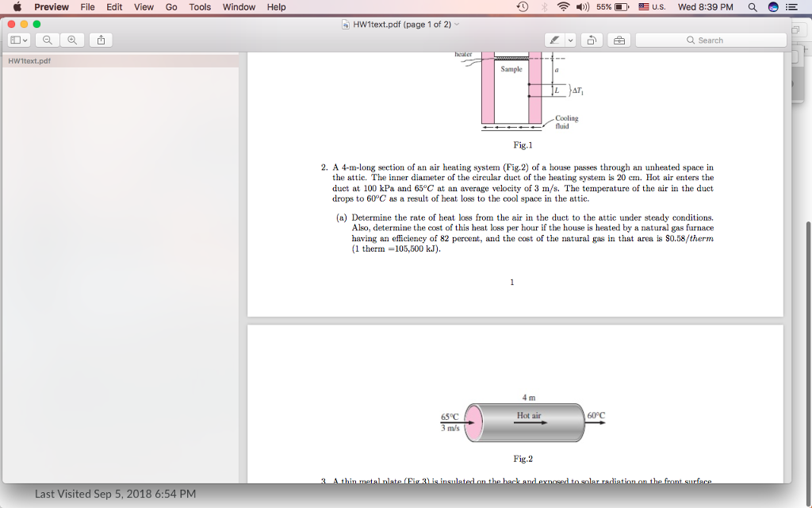The width and height of the screenshot is (812, 508).
Task: Click the Zoom in magnifier icon
Action: point(73,40)
